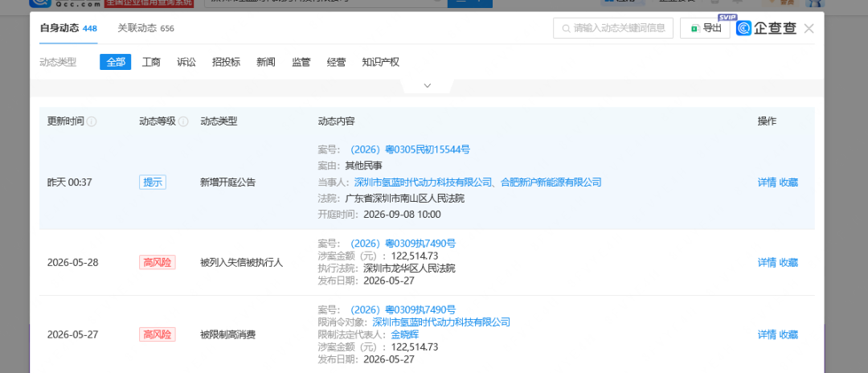Select the 知识产权 filter

(380, 62)
